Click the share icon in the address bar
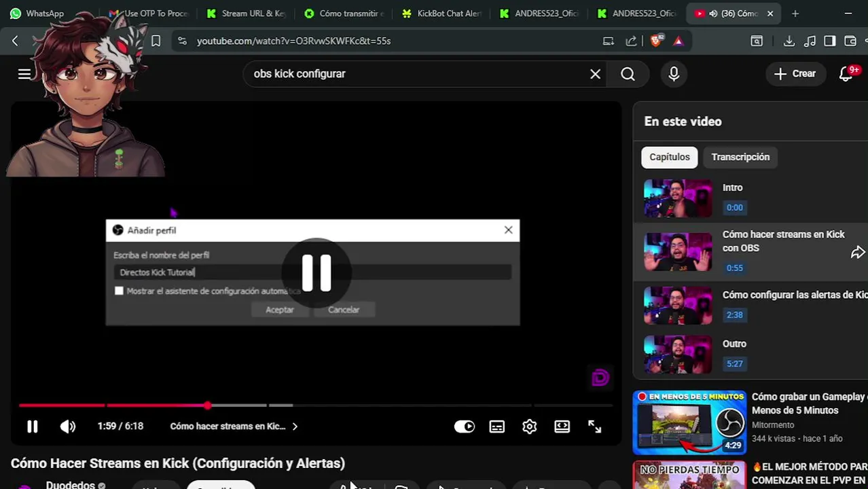The width and height of the screenshot is (868, 489). tap(631, 41)
